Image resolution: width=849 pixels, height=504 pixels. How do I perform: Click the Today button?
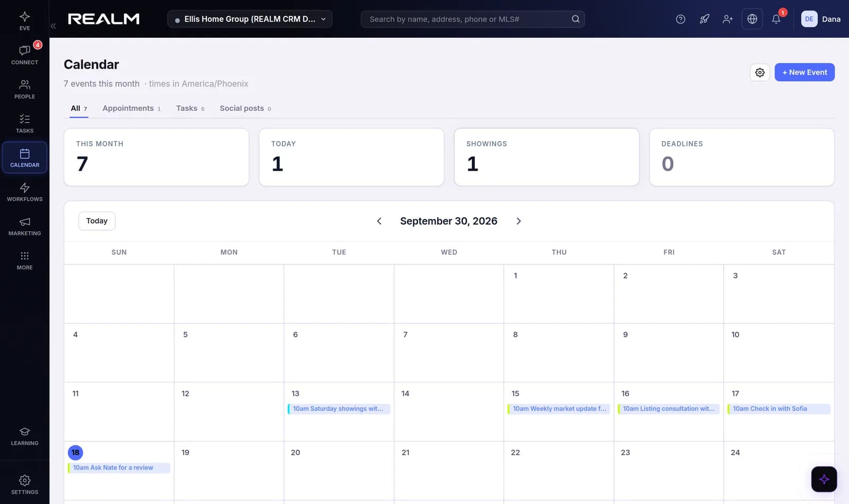click(97, 221)
